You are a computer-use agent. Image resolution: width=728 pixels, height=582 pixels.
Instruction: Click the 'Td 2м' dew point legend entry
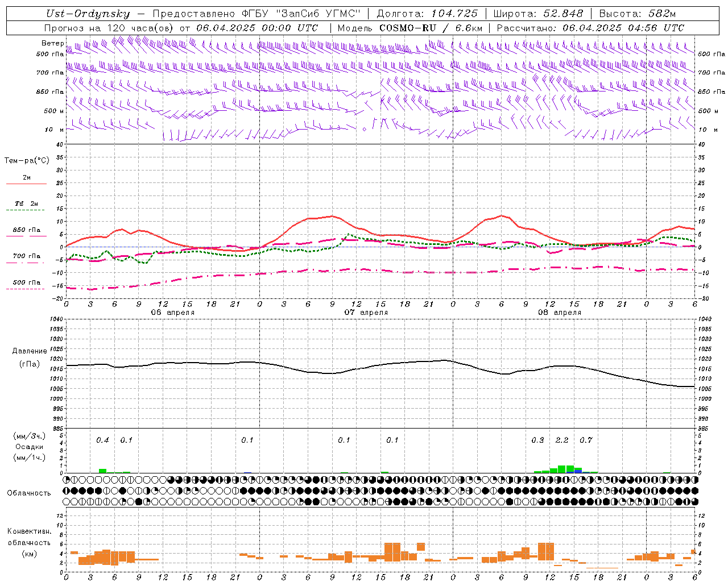[x=26, y=203]
